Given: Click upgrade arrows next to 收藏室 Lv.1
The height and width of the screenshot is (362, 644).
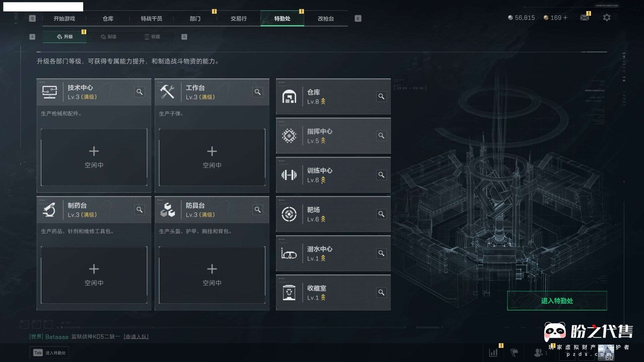Looking at the screenshot, I should (323, 298).
